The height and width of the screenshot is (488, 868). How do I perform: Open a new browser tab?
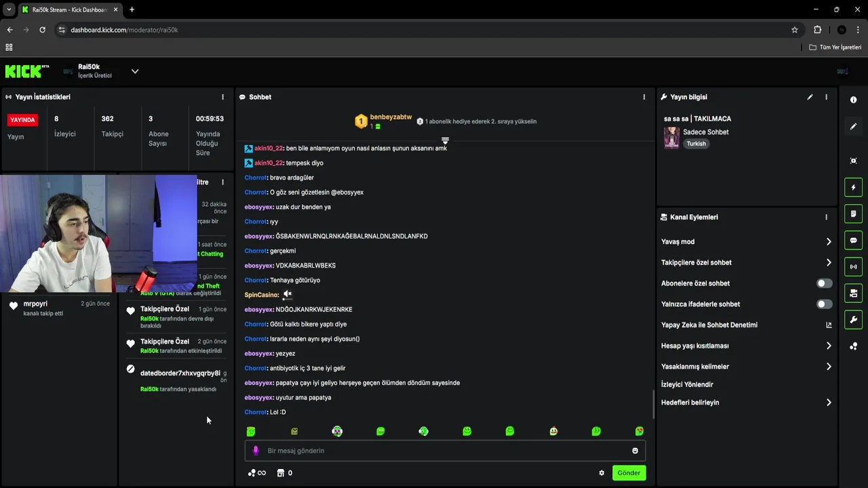132,9
